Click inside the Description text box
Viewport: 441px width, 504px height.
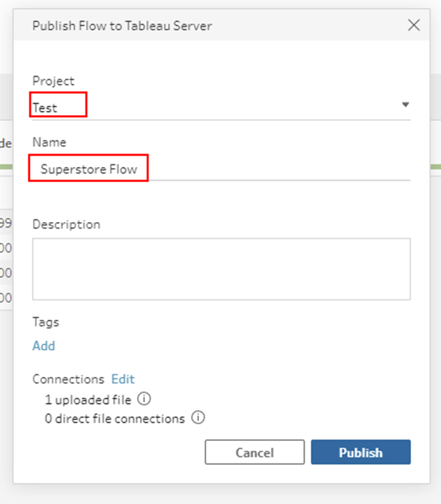[221, 269]
